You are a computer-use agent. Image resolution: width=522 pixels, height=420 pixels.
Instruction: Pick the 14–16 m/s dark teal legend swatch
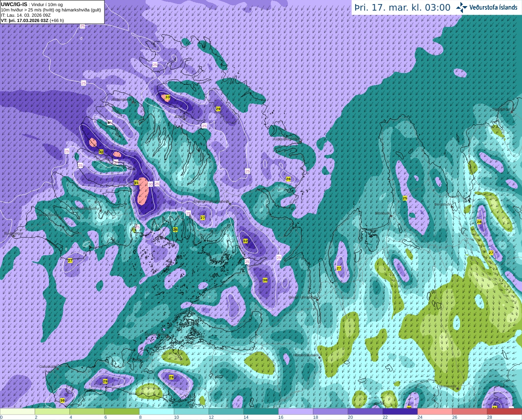(x=261, y=411)
